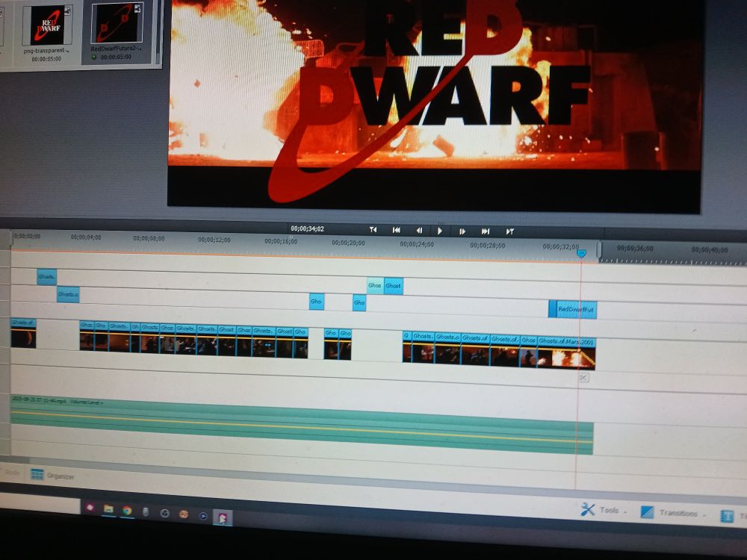Click the yellow volume line on audio clip

(x=302, y=426)
